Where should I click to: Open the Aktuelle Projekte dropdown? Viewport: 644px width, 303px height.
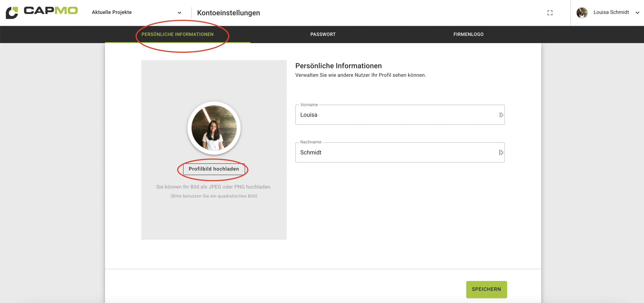pyautogui.click(x=112, y=12)
